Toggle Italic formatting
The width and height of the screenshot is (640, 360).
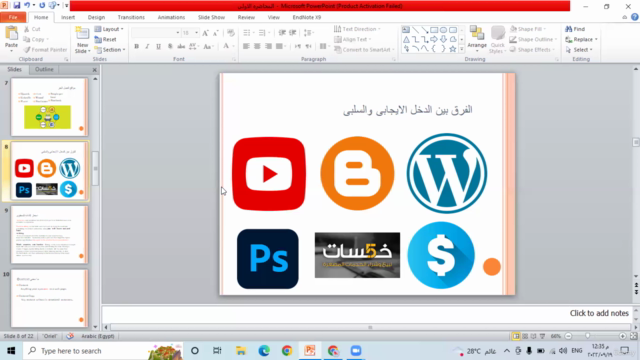click(x=147, y=47)
